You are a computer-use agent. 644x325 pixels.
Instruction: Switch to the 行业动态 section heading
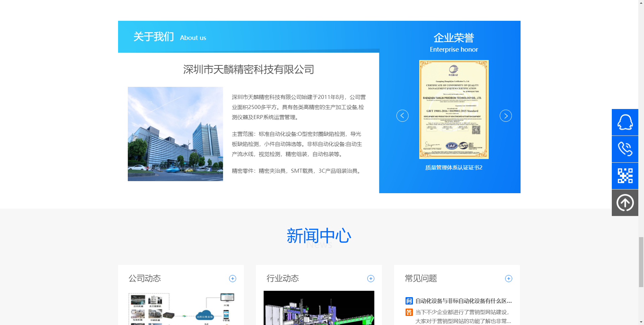pyautogui.click(x=282, y=278)
